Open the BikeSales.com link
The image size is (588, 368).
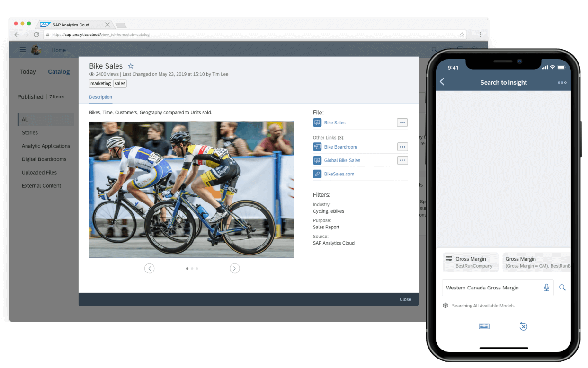pyautogui.click(x=339, y=174)
